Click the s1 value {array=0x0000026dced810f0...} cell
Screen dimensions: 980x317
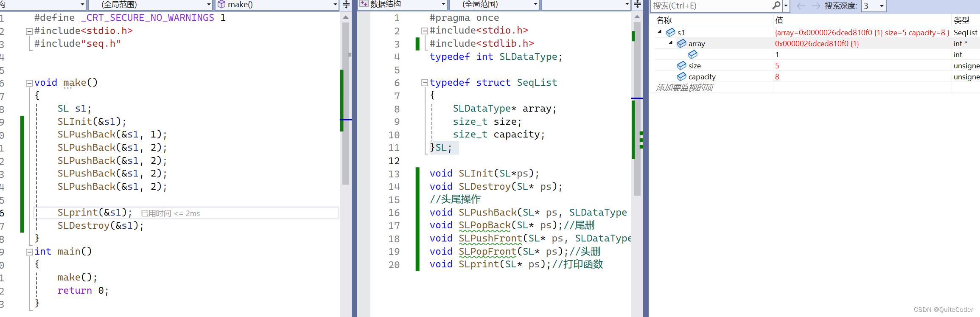pos(862,33)
